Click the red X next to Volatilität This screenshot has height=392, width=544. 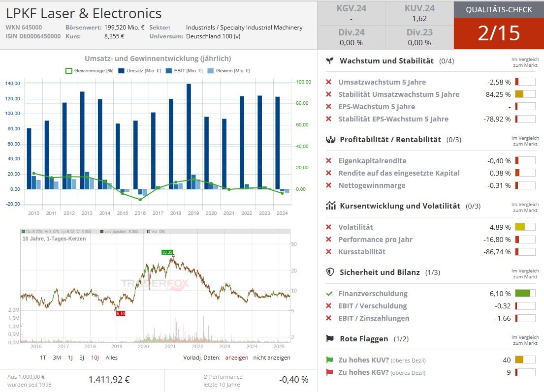[x=328, y=227]
